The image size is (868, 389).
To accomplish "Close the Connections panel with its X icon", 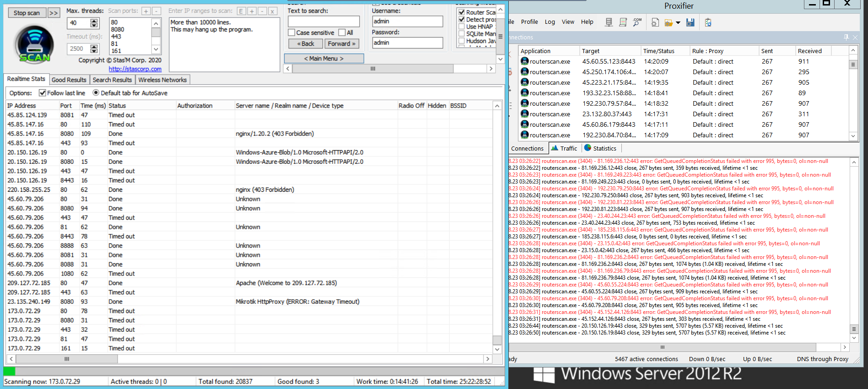I will [855, 37].
